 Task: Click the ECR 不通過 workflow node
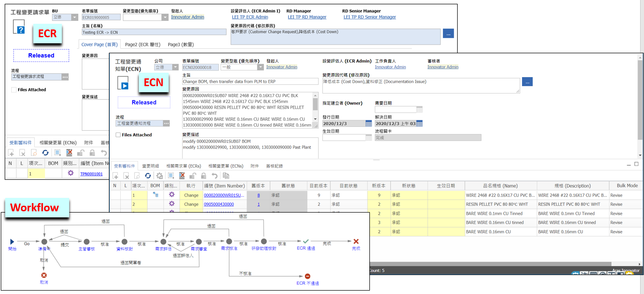pyautogui.click(x=308, y=276)
